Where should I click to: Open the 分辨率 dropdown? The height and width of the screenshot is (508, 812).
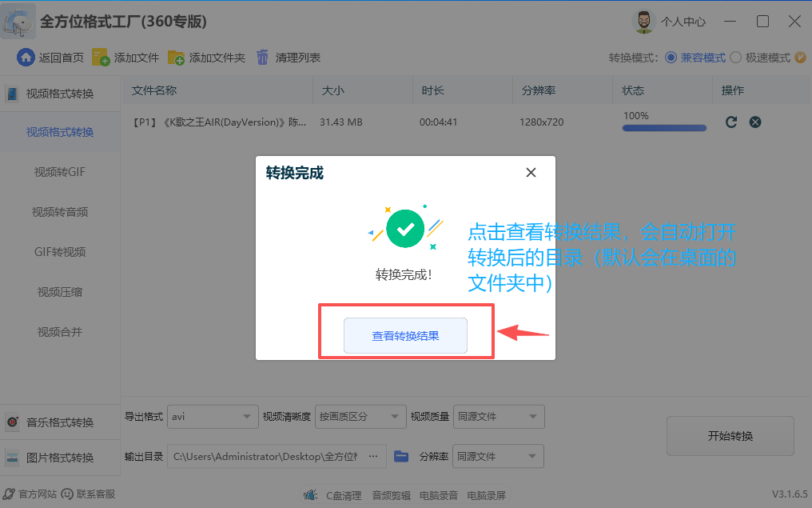(498, 456)
